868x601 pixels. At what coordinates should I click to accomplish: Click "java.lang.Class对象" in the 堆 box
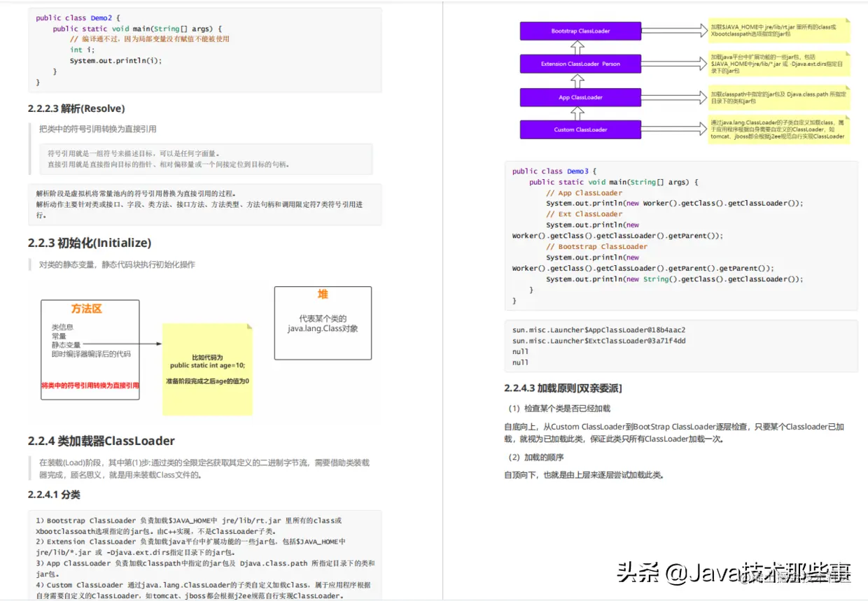coord(323,328)
